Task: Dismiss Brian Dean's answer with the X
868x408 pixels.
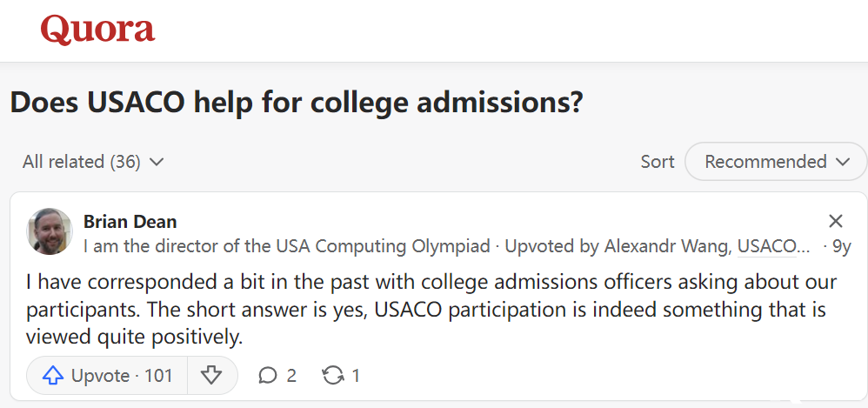Action: [x=835, y=221]
